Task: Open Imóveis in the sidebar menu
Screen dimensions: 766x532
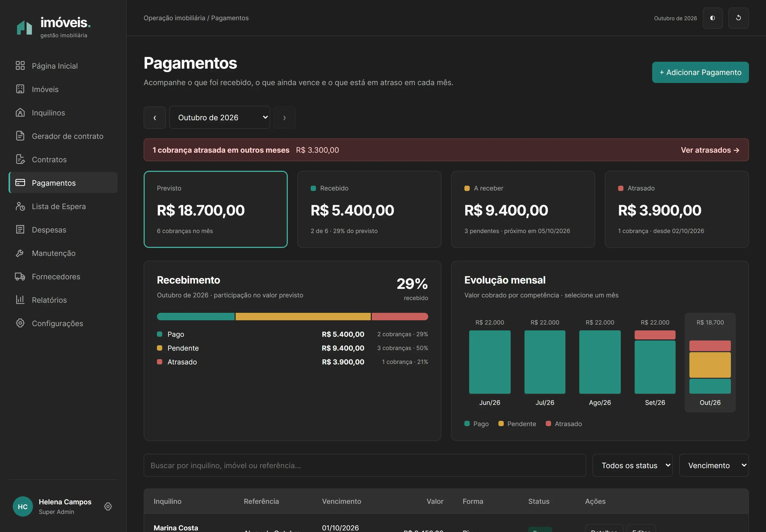Action: tap(63, 89)
